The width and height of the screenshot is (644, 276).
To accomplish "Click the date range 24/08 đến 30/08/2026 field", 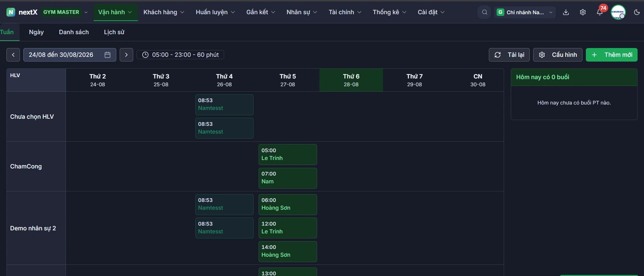I will pyautogui.click(x=70, y=55).
